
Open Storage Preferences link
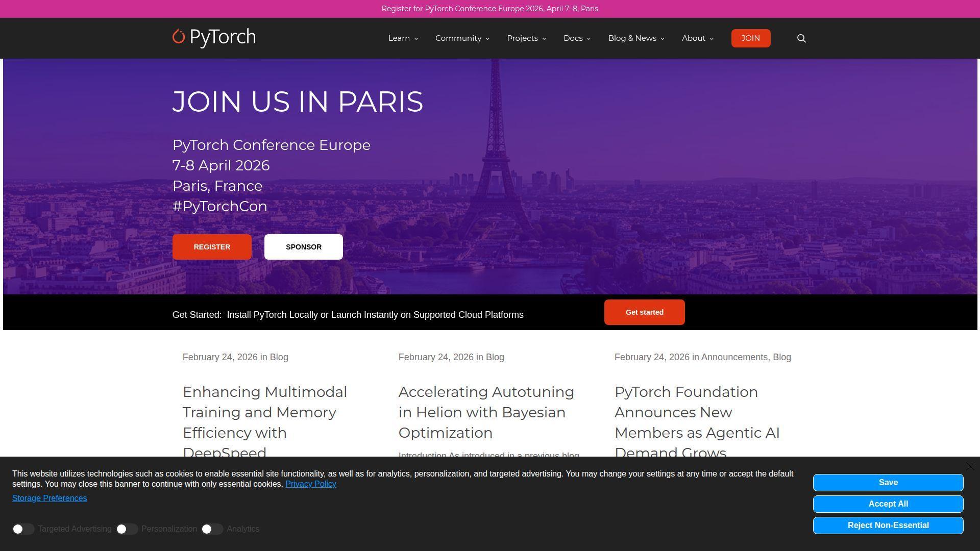click(50, 498)
